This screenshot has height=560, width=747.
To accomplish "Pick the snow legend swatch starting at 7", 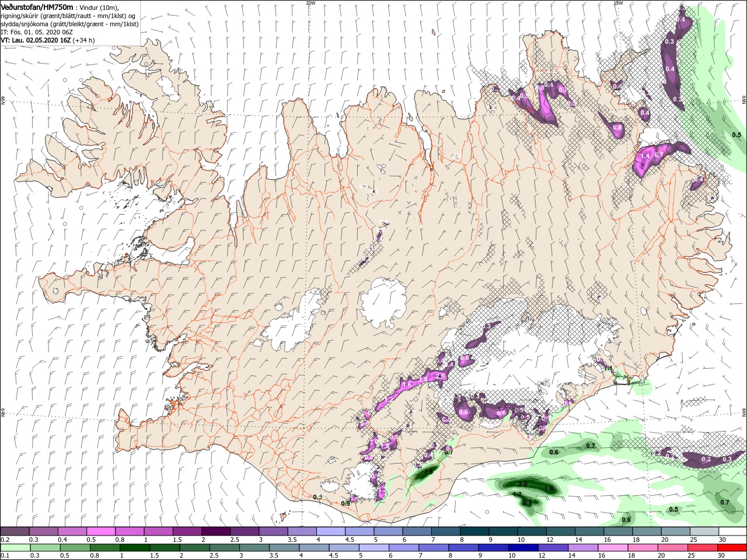I will click(445, 531).
